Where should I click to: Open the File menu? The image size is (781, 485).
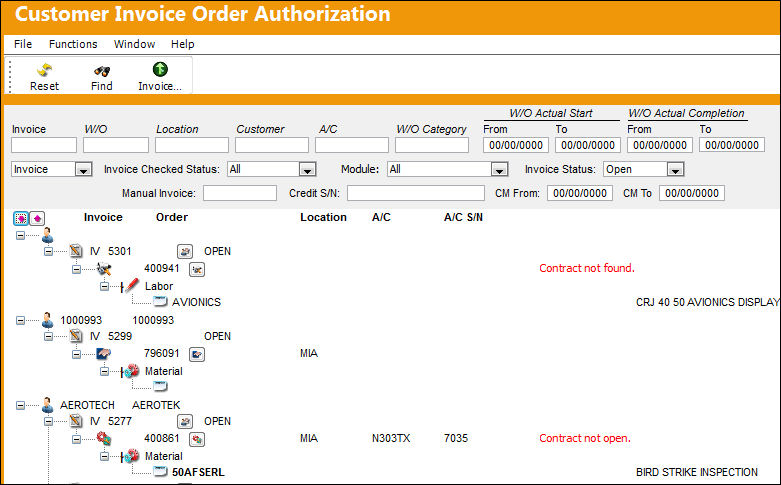pos(23,44)
